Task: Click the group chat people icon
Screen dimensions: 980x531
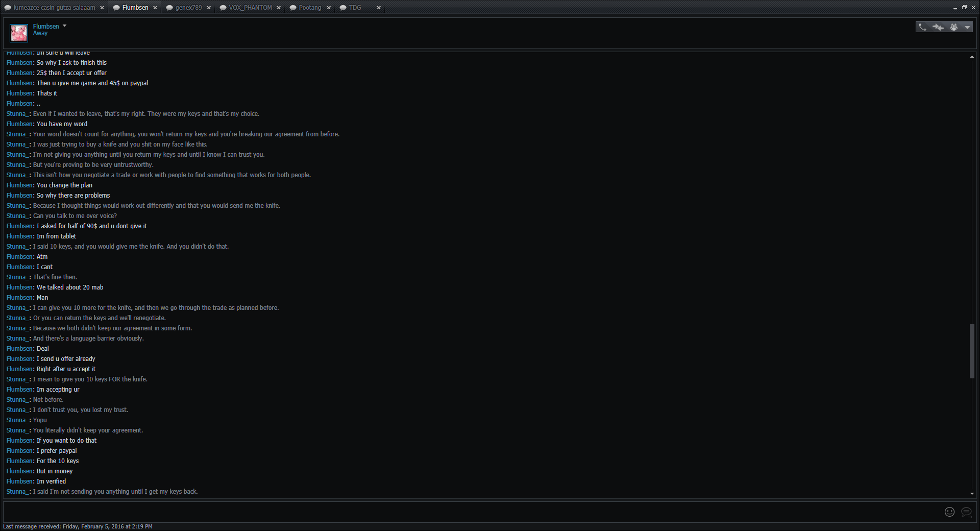Action: click(953, 27)
